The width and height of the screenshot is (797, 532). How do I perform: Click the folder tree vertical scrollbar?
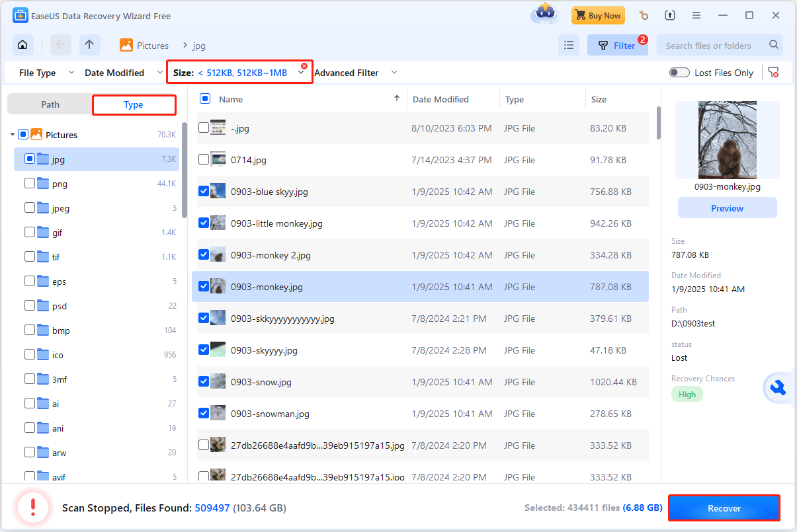pyautogui.click(x=185, y=169)
